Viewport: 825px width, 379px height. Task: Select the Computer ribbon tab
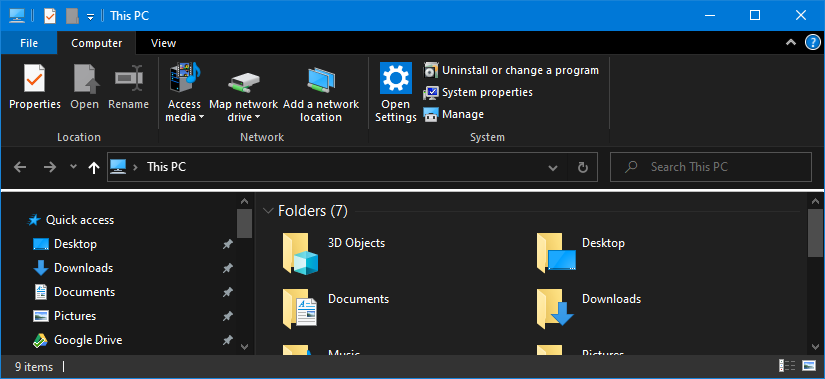(97, 43)
